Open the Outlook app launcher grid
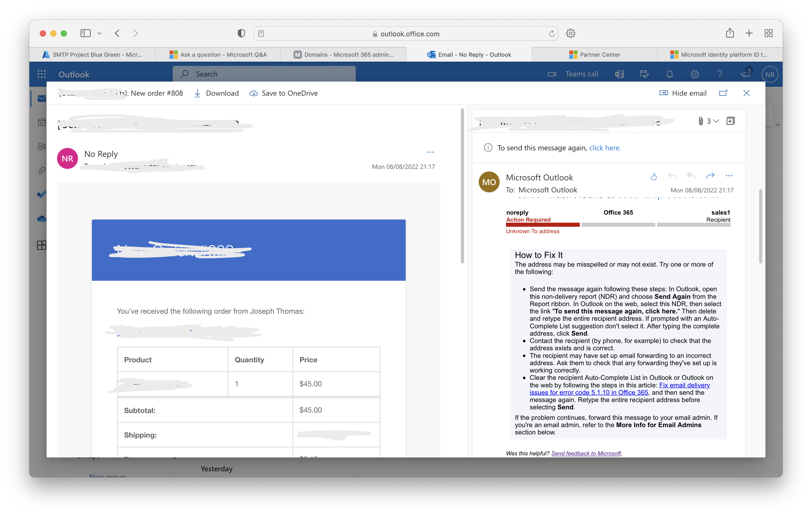Image resolution: width=812 pixels, height=516 pixels. (x=42, y=74)
